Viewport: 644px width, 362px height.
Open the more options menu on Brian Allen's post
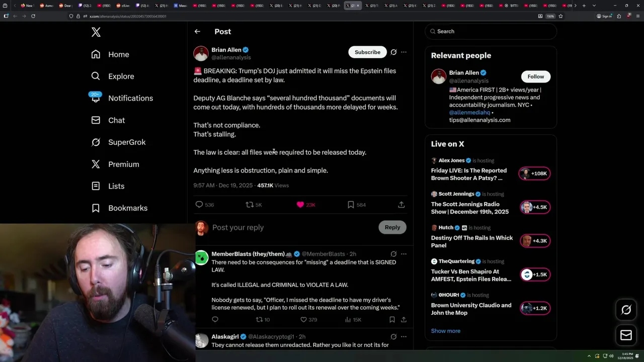tap(404, 52)
